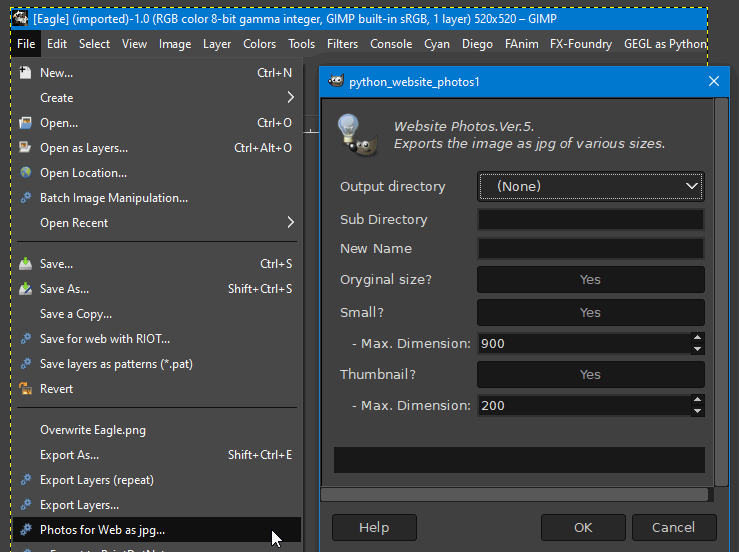The height and width of the screenshot is (552, 739).
Task: Choose Export As... menu entry
Action: click(x=156, y=455)
